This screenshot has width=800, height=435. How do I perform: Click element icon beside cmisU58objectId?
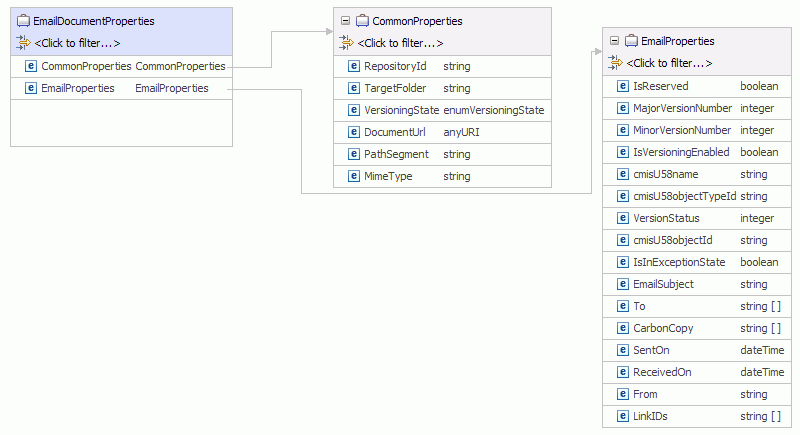tap(622, 240)
